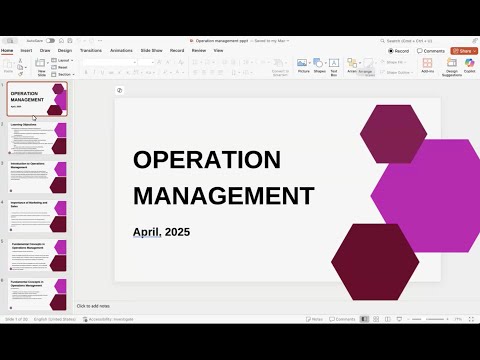This screenshot has height=360, width=480.
Task: Click the 'April, 2025' subtitle text
Action: (x=161, y=232)
